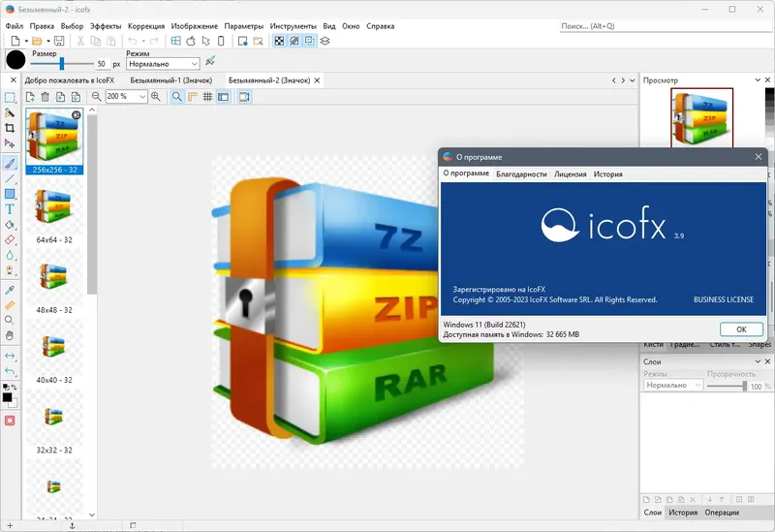The height and width of the screenshot is (532, 775).
Task: Collapse the Слои panel chevron
Action: 758,361
